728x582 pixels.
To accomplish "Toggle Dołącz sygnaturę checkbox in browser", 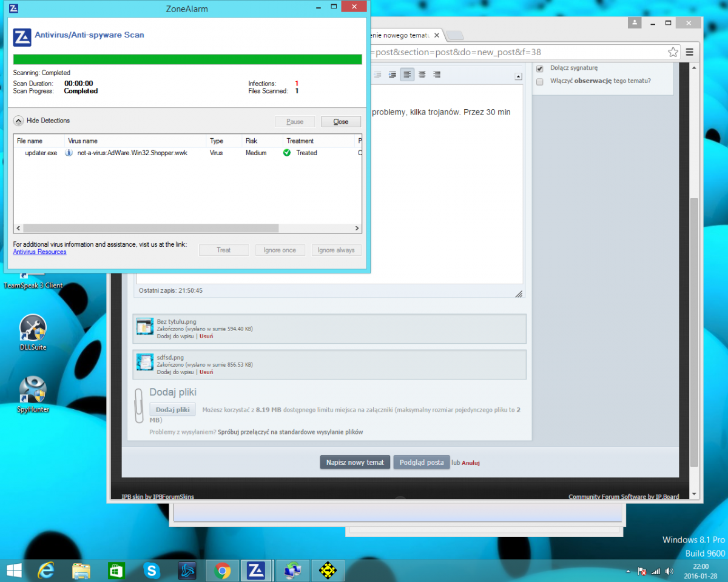I will tap(540, 69).
